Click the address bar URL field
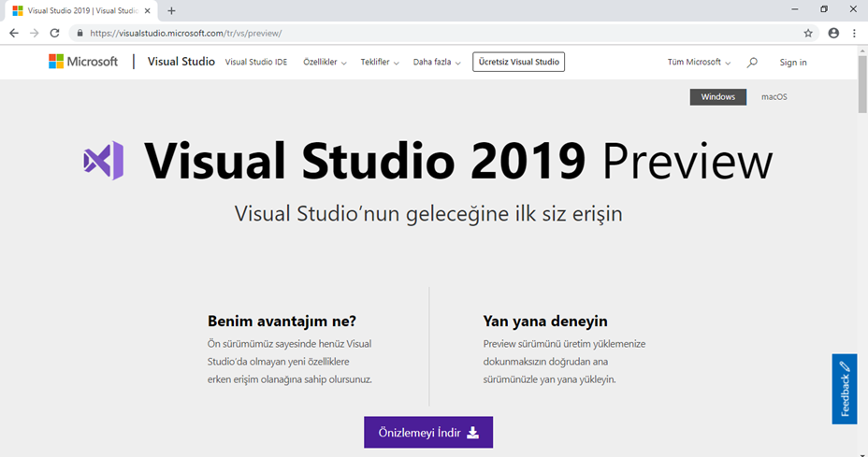868x457 pixels. pos(442,34)
